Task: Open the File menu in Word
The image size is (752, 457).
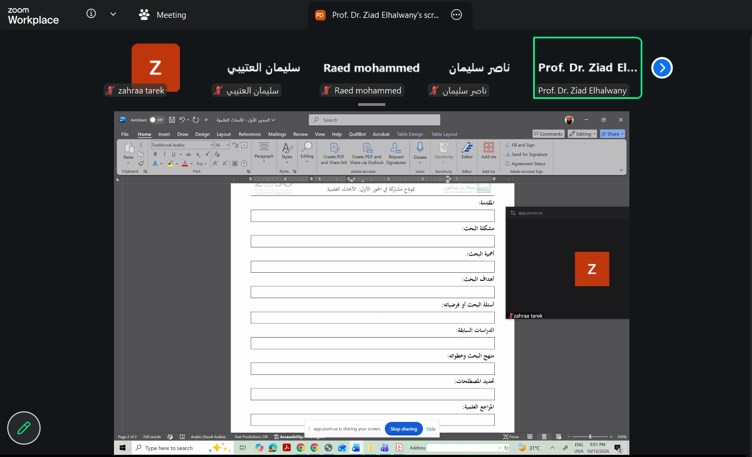Action: (x=125, y=134)
